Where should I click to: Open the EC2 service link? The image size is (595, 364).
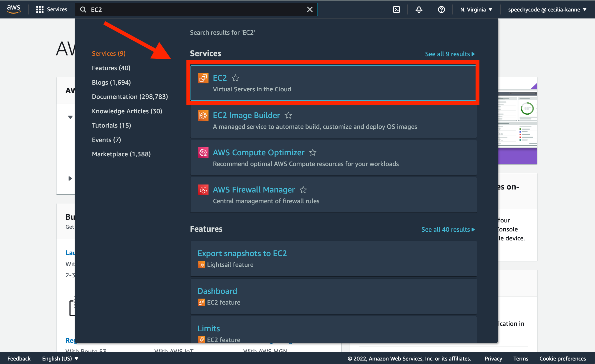click(220, 78)
